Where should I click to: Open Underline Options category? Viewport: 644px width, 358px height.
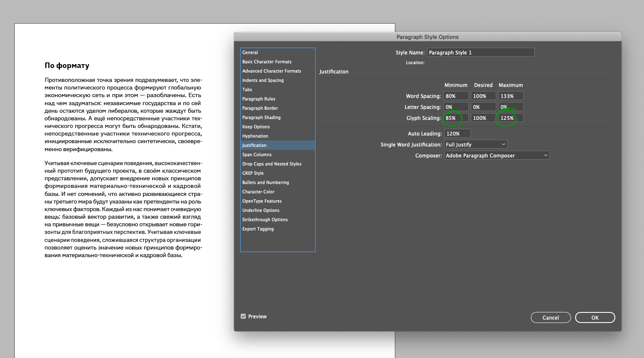pos(277,210)
